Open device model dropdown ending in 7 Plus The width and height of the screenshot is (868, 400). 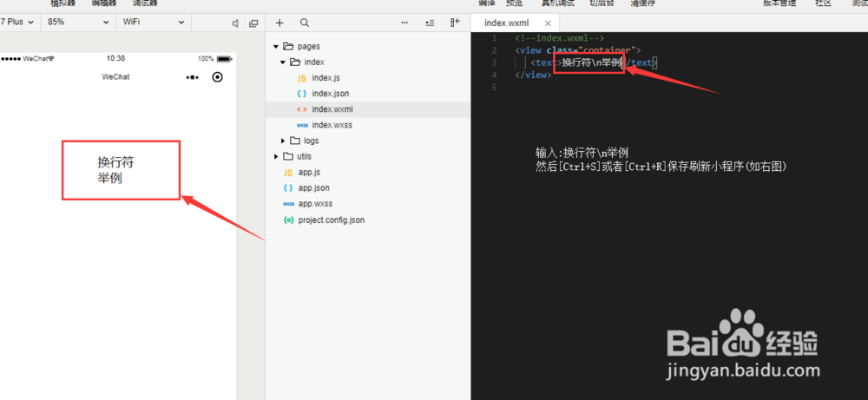coord(19,23)
